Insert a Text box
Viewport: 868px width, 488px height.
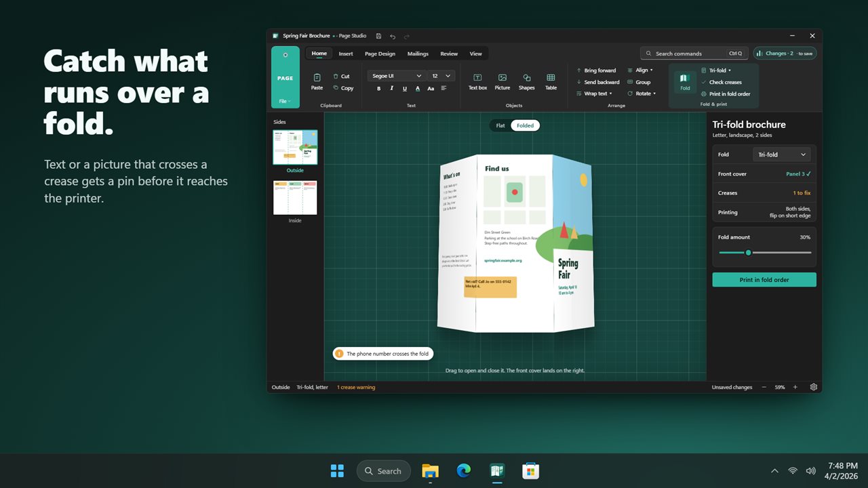point(477,81)
